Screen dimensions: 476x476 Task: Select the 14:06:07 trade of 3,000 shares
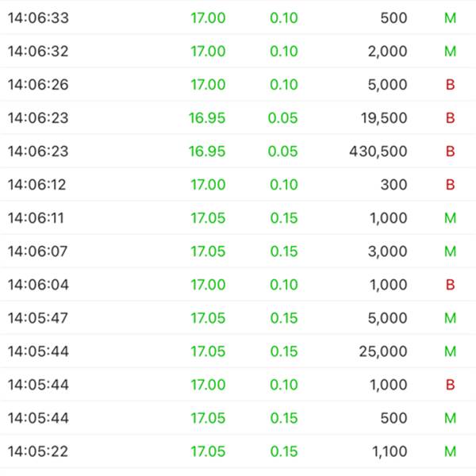coord(238,251)
